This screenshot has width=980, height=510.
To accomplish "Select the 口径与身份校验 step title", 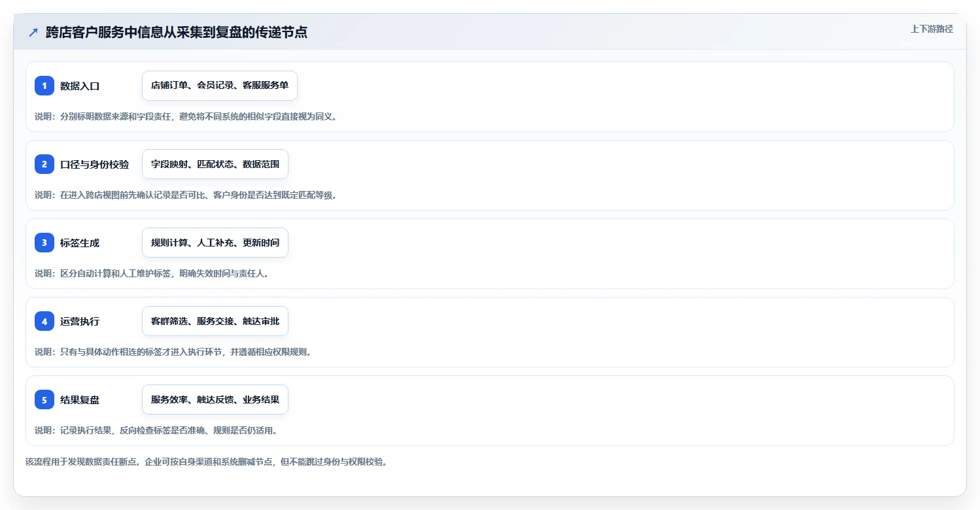I will point(94,164).
